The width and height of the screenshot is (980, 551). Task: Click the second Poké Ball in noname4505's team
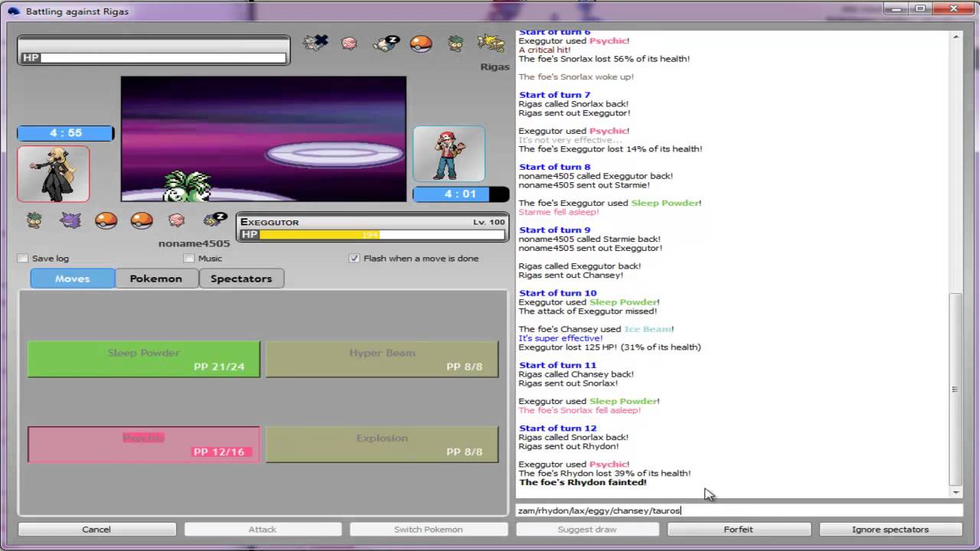[142, 220]
